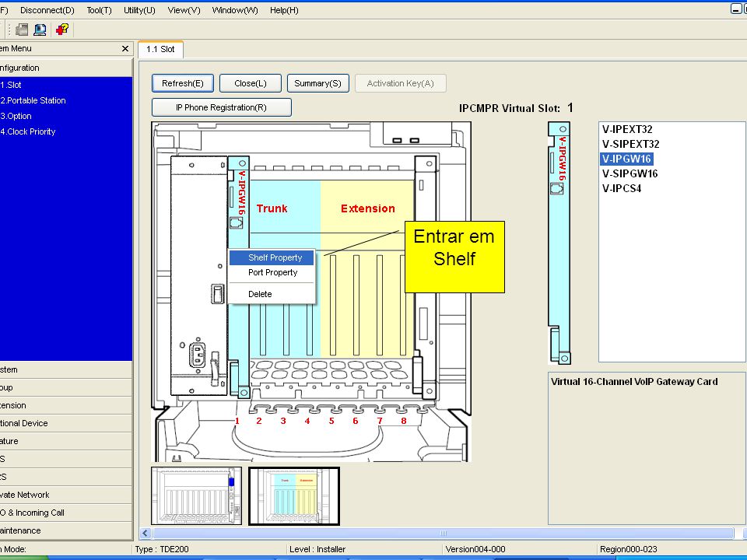This screenshot has height=560, width=747.
Task: Open IP Phone Registration(R)
Action: coord(222,107)
